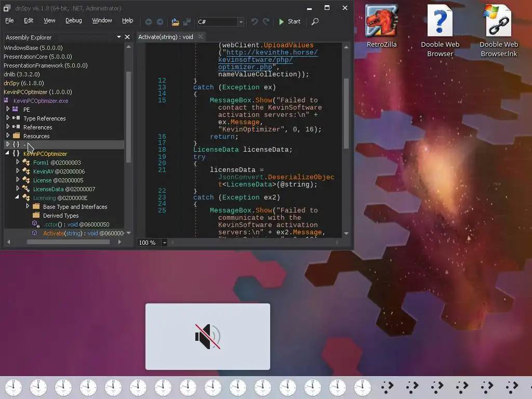Close the Activate(string) : void tab

pyautogui.click(x=201, y=37)
